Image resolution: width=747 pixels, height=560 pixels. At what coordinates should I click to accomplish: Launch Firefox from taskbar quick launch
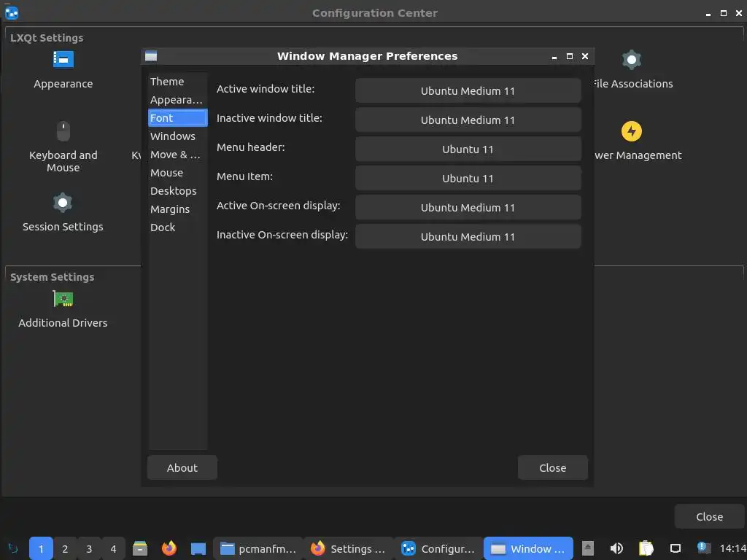click(x=169, y=548)
